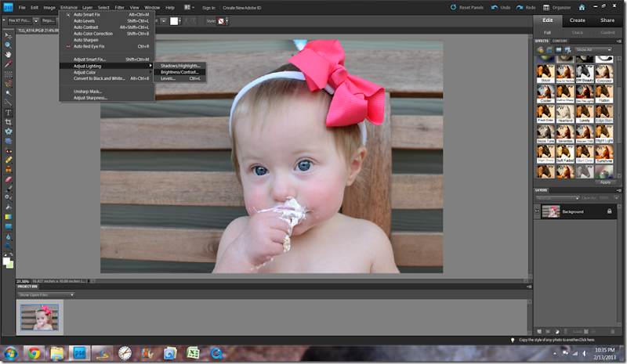The height and width of the screenshot is (364, 627).
Task: Select Shadows/Highlights in the submenu
Action: pos(180,65)
